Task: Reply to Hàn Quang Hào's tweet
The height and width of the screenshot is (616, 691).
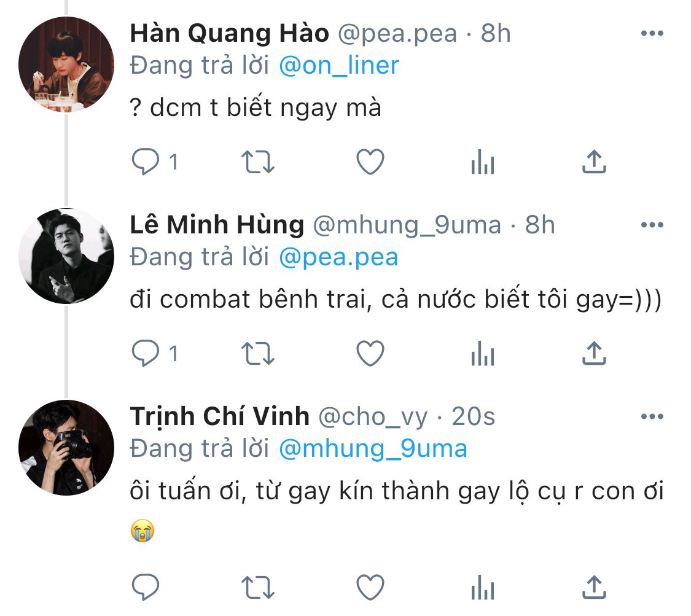Action: (146, 162)
